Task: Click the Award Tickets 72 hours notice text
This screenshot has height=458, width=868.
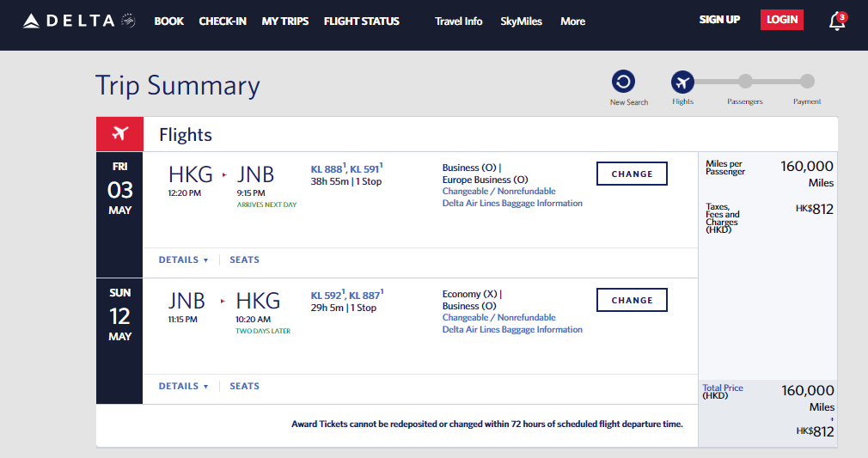Action: click(x=487, y=424)
